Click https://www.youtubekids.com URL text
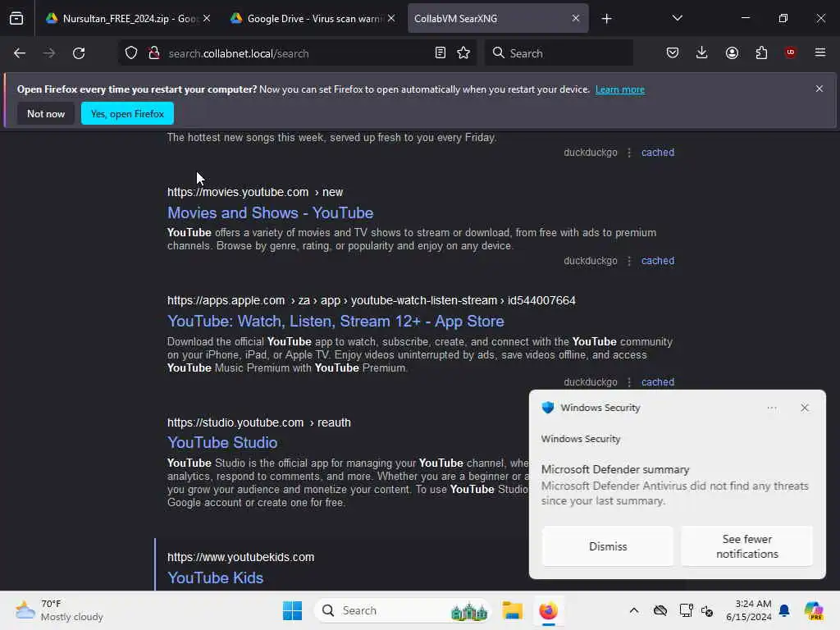840x630 pixels. coord(240,557)
